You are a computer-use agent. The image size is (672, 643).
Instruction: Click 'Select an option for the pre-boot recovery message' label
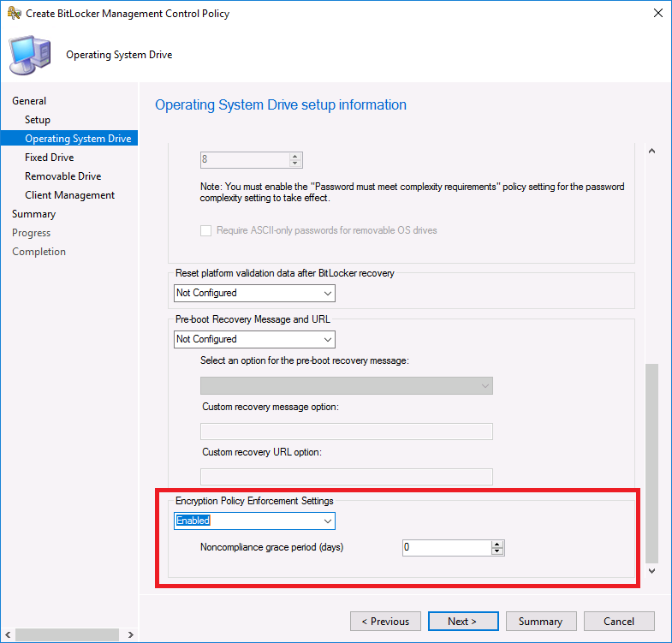[x=305, y=361]
